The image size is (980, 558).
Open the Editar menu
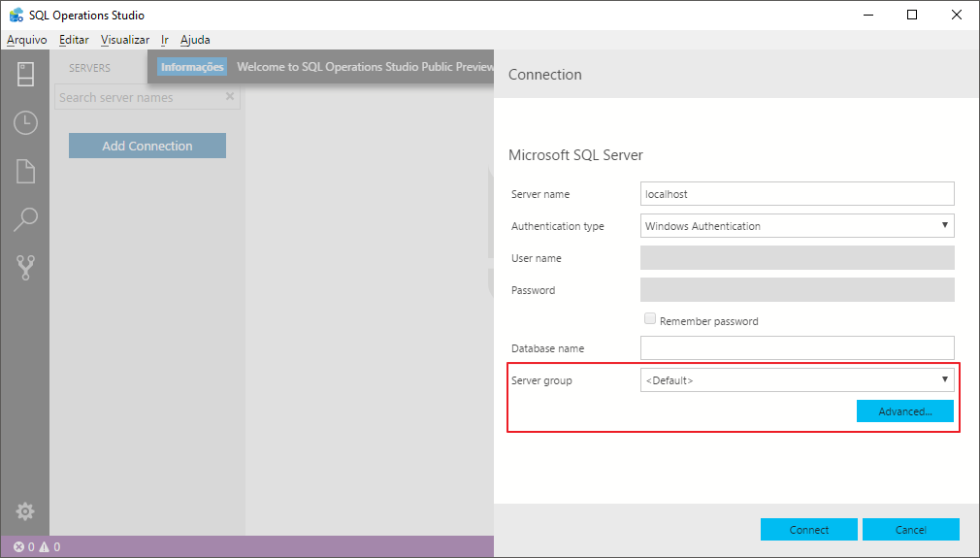pos(74,40)
